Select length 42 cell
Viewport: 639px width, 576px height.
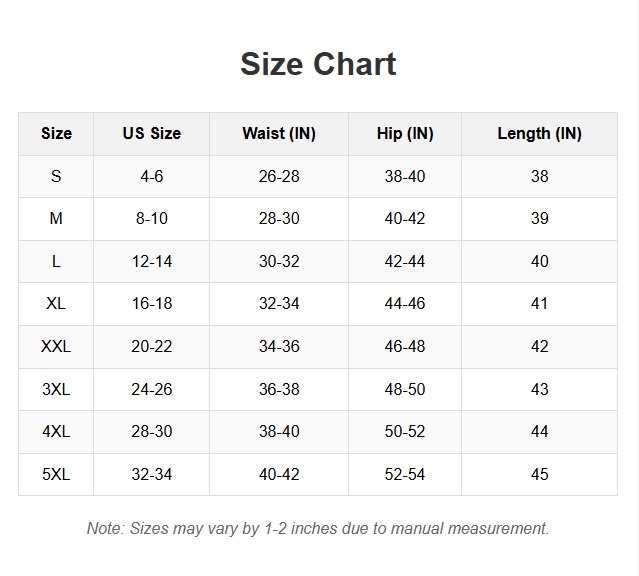click(539, 346)
